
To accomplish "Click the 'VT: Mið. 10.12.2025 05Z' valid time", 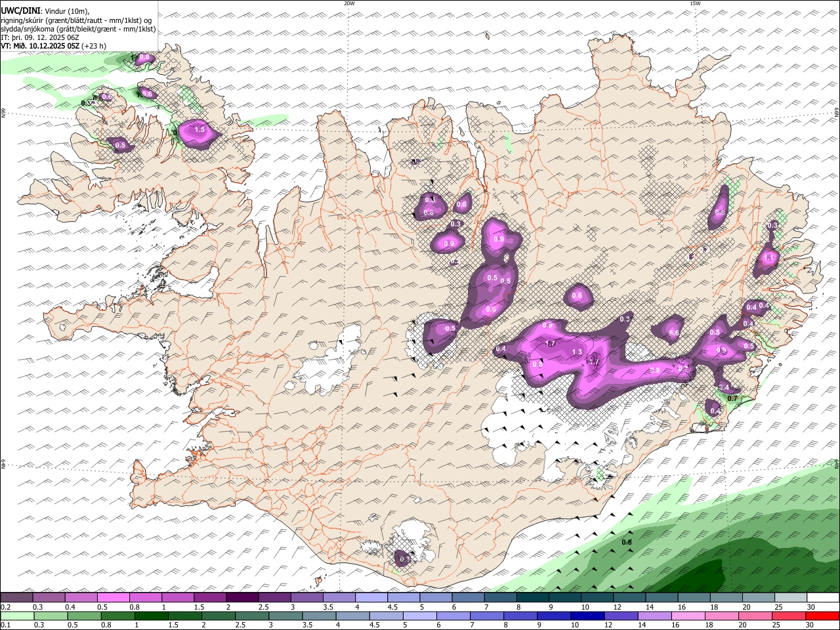I will coord(40,46).
